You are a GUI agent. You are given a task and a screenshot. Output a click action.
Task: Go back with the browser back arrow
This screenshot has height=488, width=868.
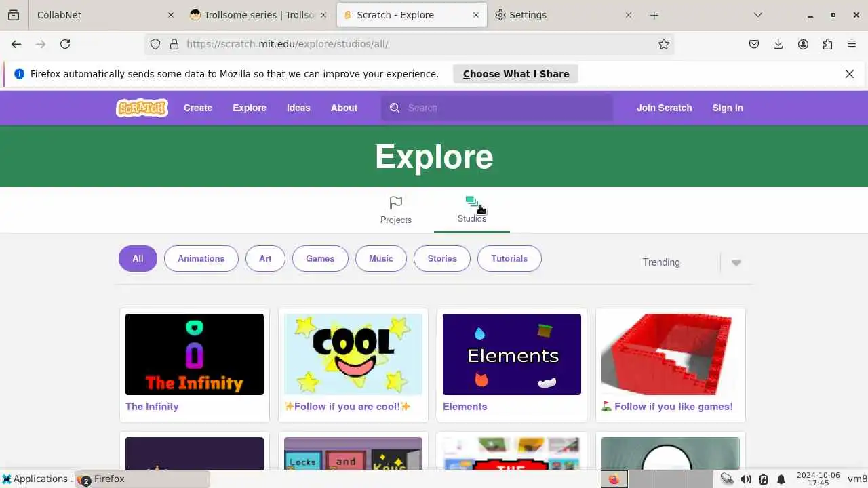click(x=16, y=44)
